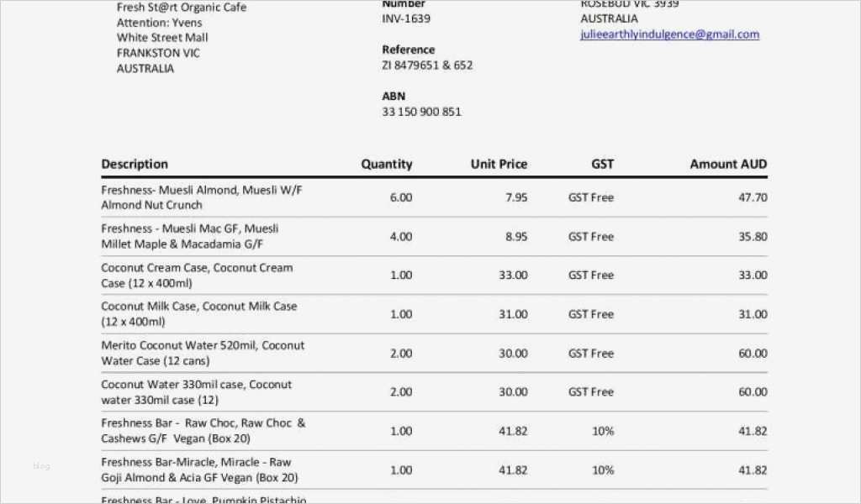Click the Description column header
Image resolution: width=861 pixels, height=504 pixels.
135,164
